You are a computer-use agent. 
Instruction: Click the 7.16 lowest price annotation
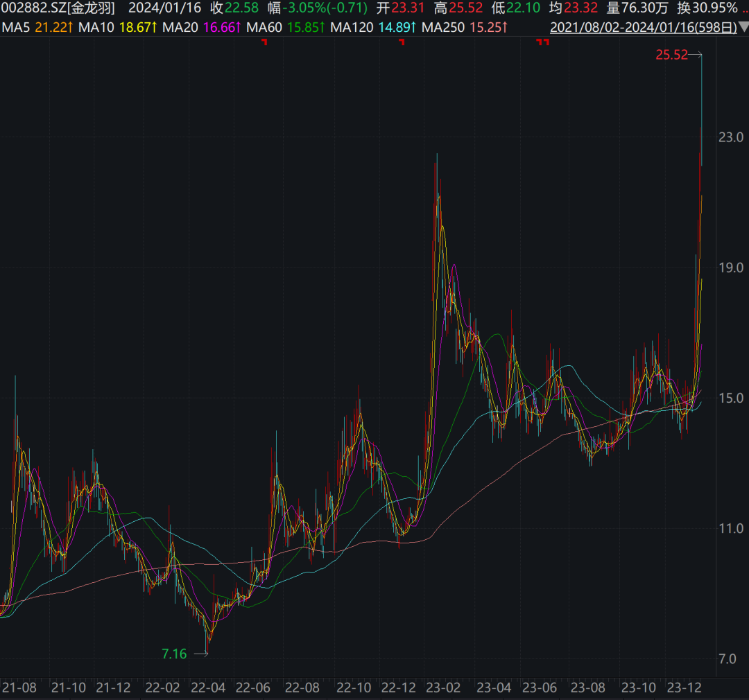click(174, 654)
